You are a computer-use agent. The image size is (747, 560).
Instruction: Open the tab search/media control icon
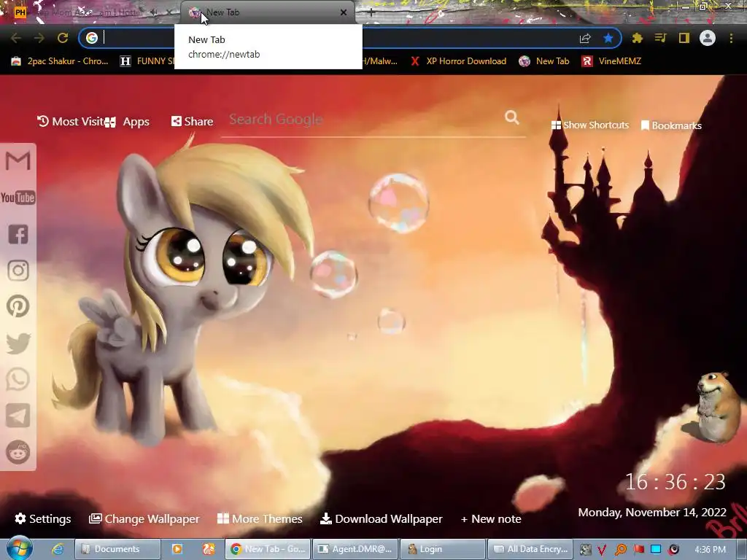click(660, 38)
